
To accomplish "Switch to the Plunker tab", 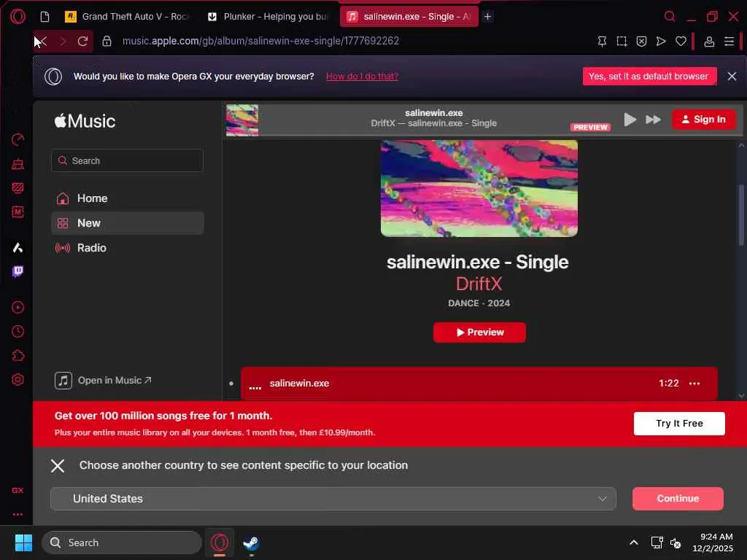I will click(x=268, y=17).
